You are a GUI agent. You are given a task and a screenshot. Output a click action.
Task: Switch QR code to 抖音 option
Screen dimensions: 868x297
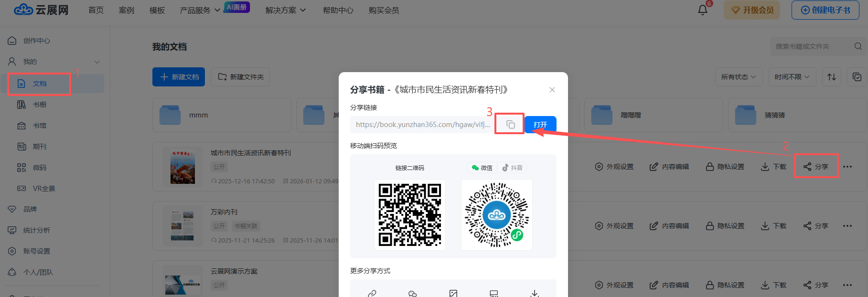pyautogui.click(x=513, y=168)
